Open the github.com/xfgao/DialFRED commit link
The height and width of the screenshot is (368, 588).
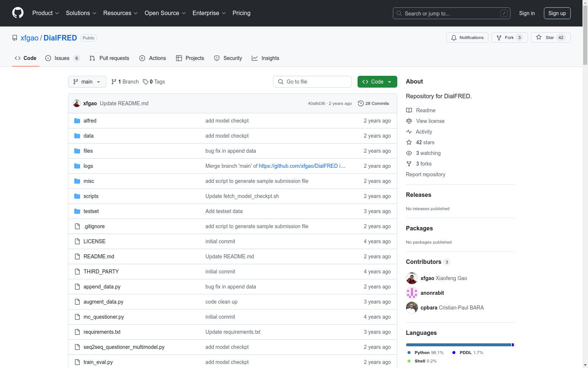[x=298, y=166]
